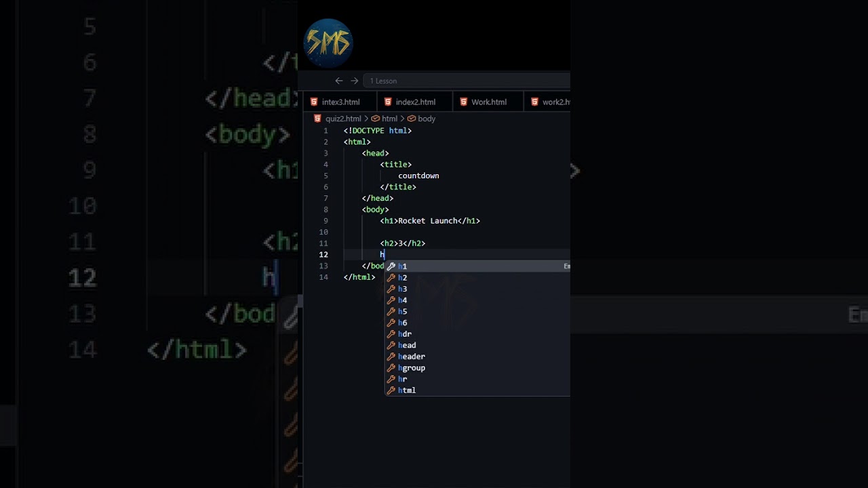Click line number 9 in the gutter
Viewport: 868px width, 488px height.
[x=325, y=221]
